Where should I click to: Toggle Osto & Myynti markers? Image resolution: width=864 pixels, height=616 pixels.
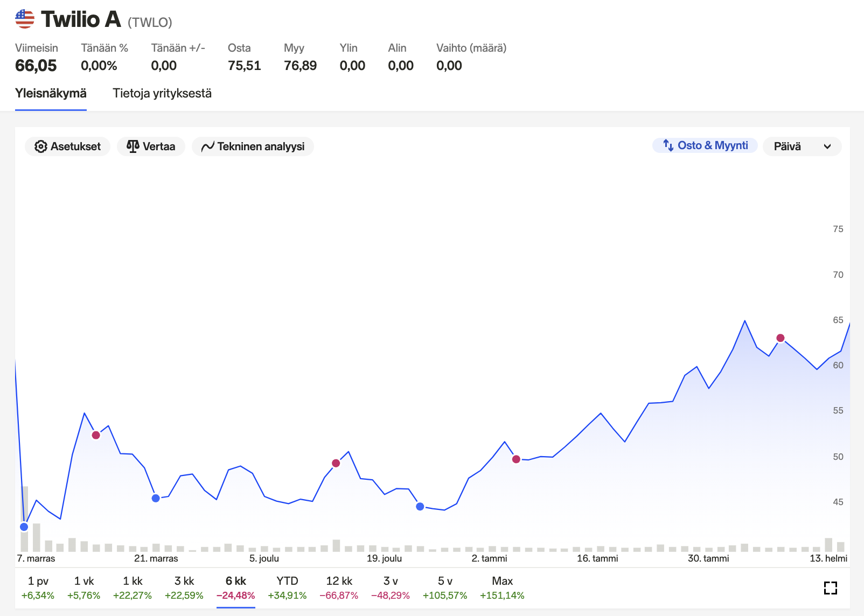tap(705, 145)
